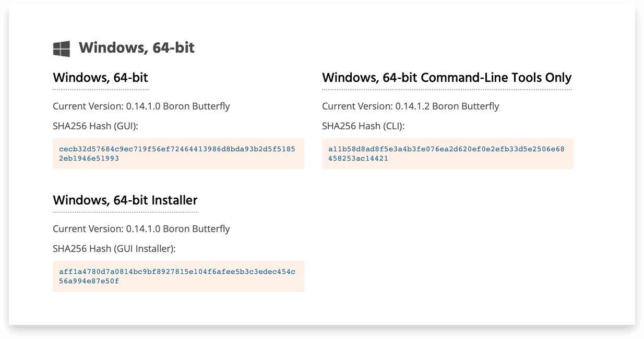644x339 pixels.
Task: Click hash line beginning with a11b58d8ad8f
Action: pos(446,149)
